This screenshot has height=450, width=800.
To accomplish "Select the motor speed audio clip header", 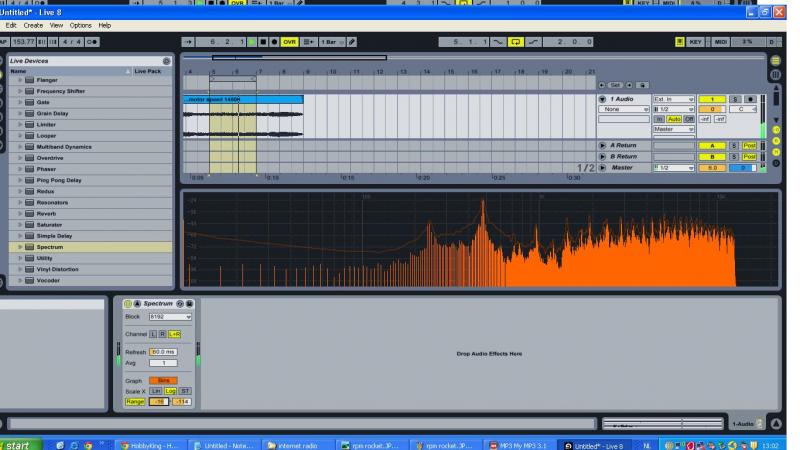I will 243,99.
